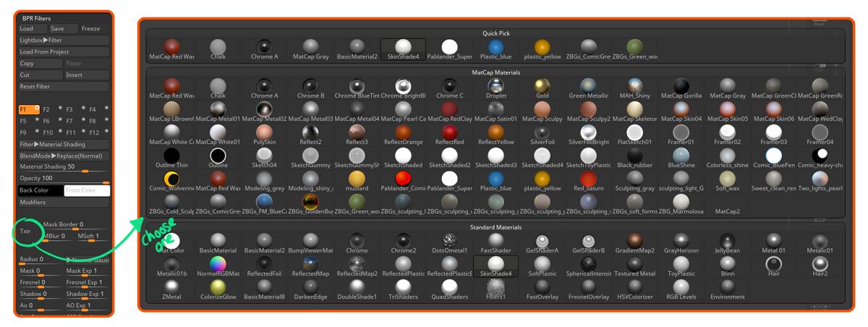868x327 pixels.
Task: Select the JellyBean standard material
Action: (x=727, y=244)
